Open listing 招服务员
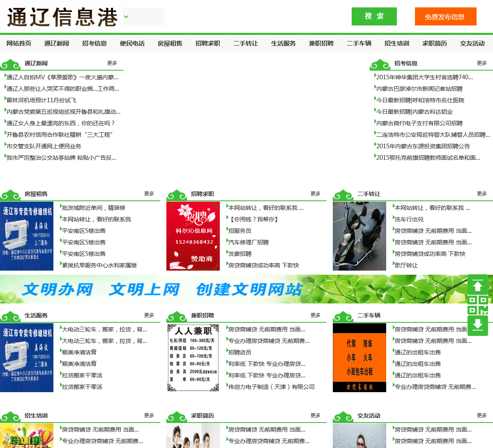 pos(240,231)
